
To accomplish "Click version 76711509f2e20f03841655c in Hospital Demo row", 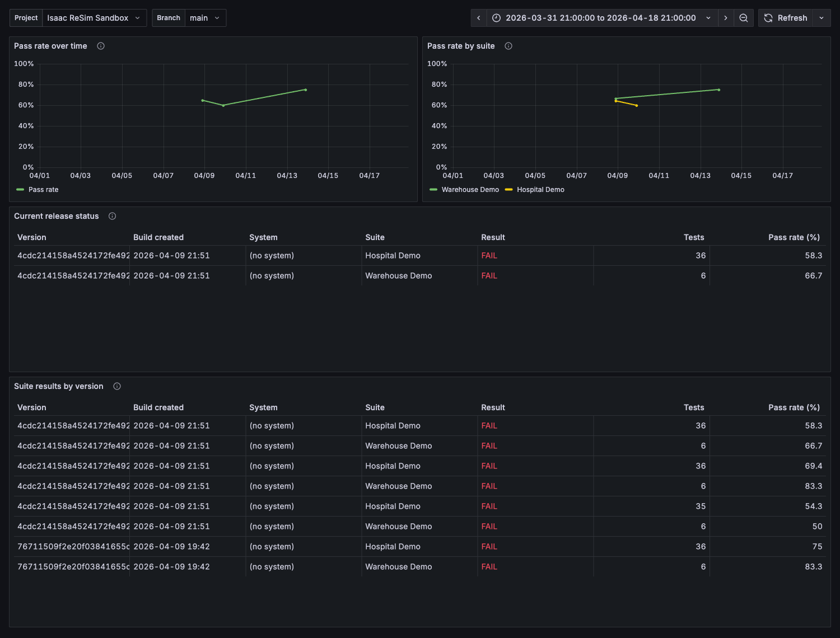I will (x=73, y=546).
